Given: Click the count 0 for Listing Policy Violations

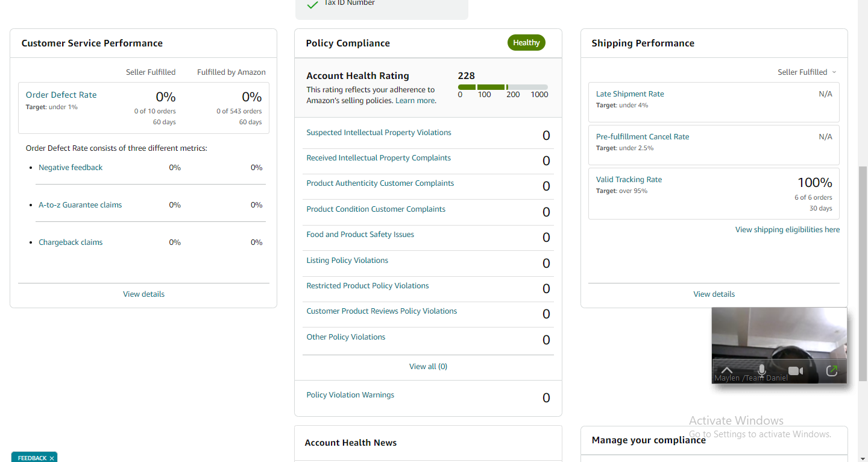Looking at the screenshot, I should tap(546, 263).
